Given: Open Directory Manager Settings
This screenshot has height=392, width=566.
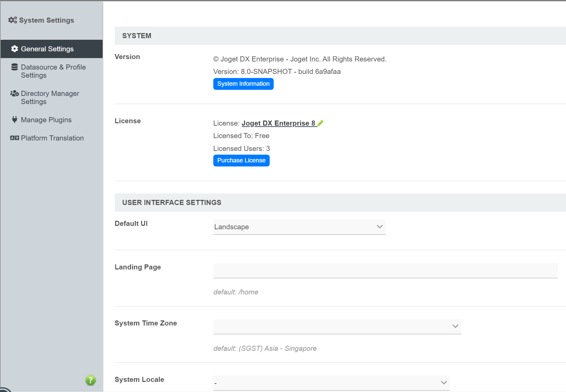Looking at the screenshot, I should tap(50, 98).
